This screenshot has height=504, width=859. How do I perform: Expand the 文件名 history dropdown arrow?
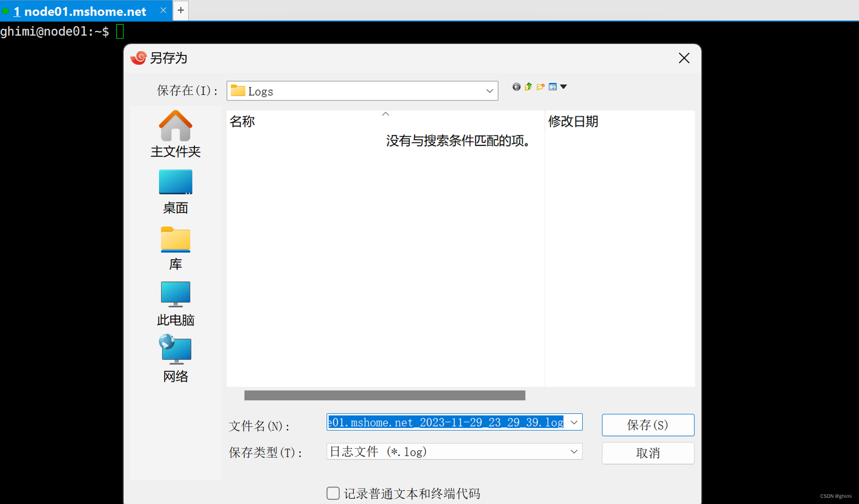(x=574, y=422)
